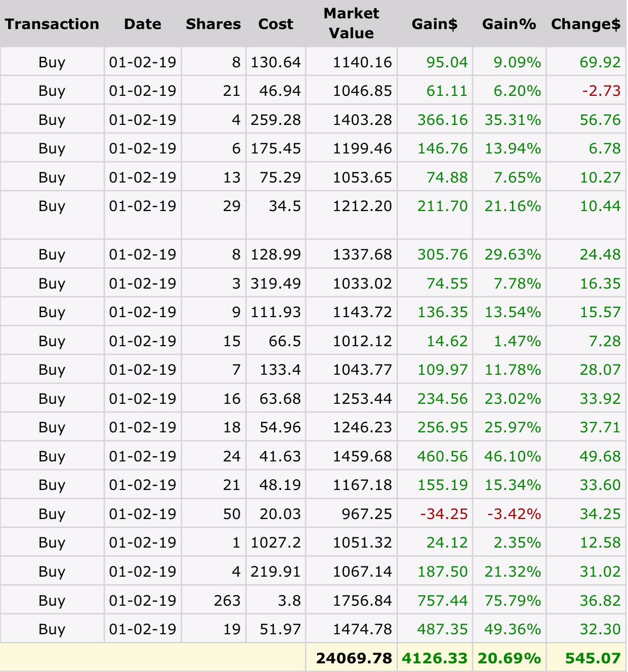The height and width of the screenshot is (672, 628).
Task: Click the cost cell 1027.2
Action: [x=275, y=542]
